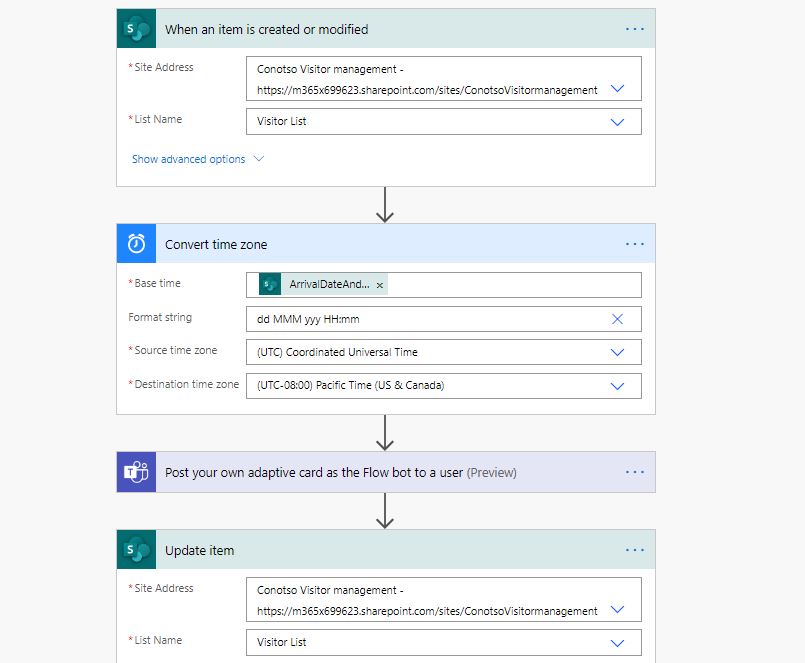
Task: Clear the Format string field with the X
Action: (x=617, y=319)
